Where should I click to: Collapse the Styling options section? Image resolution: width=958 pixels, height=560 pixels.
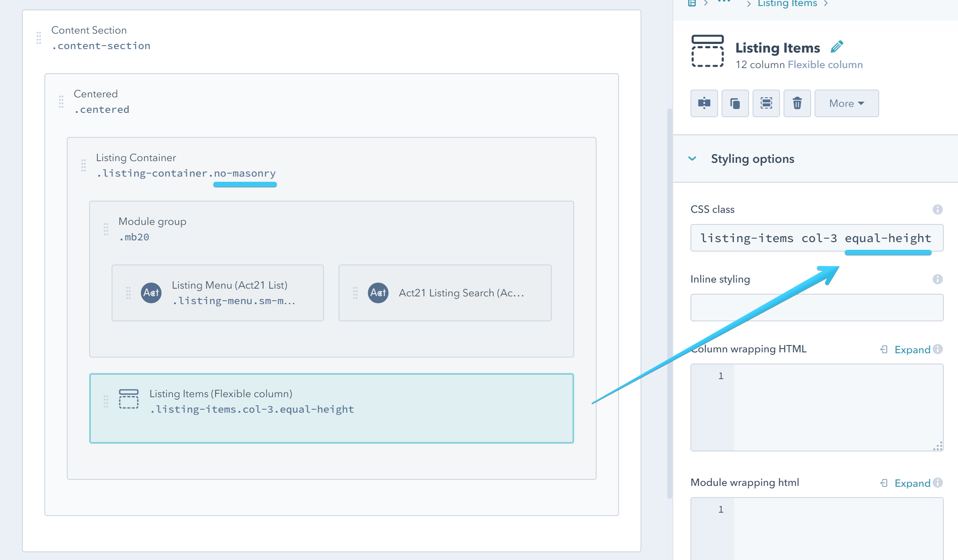tap(692, 159)
